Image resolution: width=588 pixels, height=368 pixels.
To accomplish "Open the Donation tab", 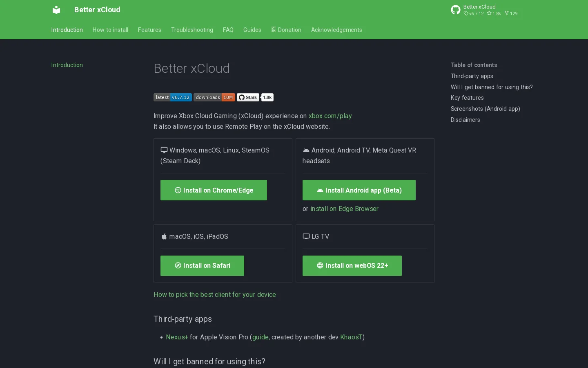I will click(286, 30).
